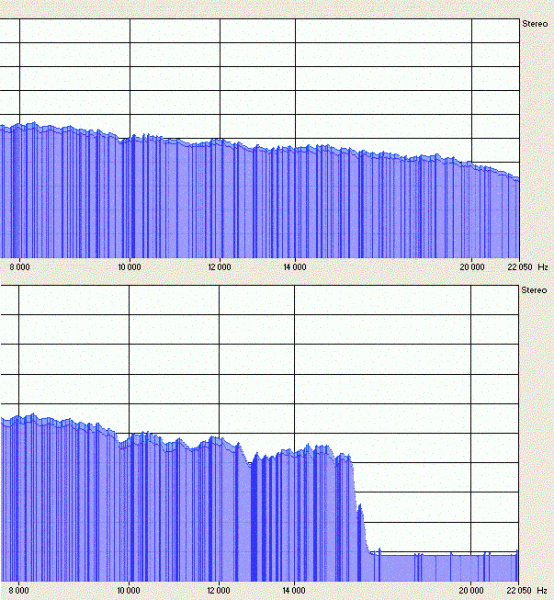Screen dimensions: 554x600
Task: Click the Stereo label on bottom graph
Action: [534, 290]
